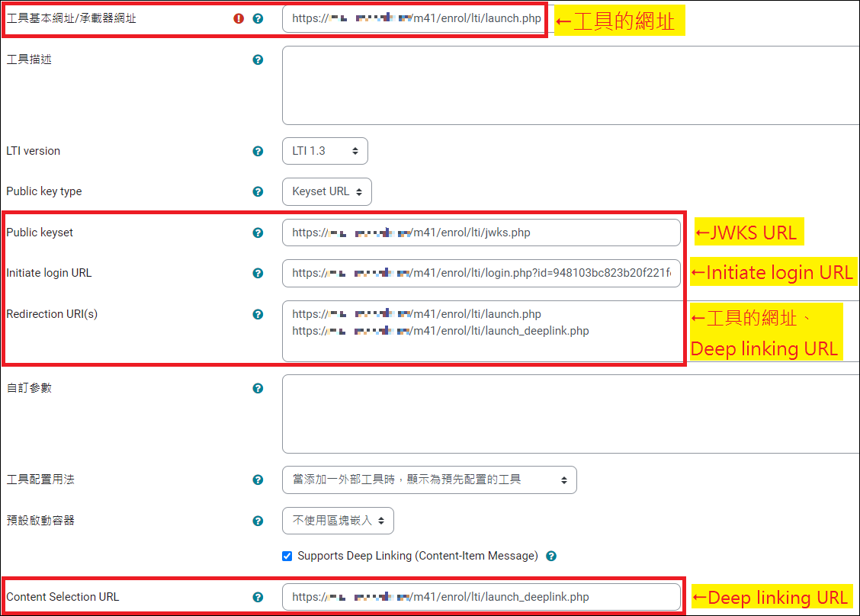Image resolution: width=860 pixels, height=616 pixels.
Task: Expand the 預設啟動容器 dropdown
Action: click(x=338, y=521)
